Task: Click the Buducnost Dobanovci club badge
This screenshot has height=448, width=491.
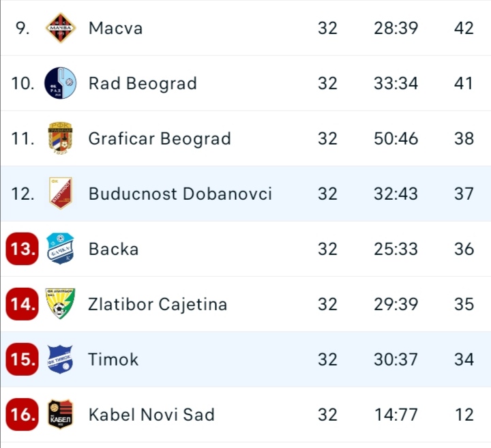Action: click(60, 194)
